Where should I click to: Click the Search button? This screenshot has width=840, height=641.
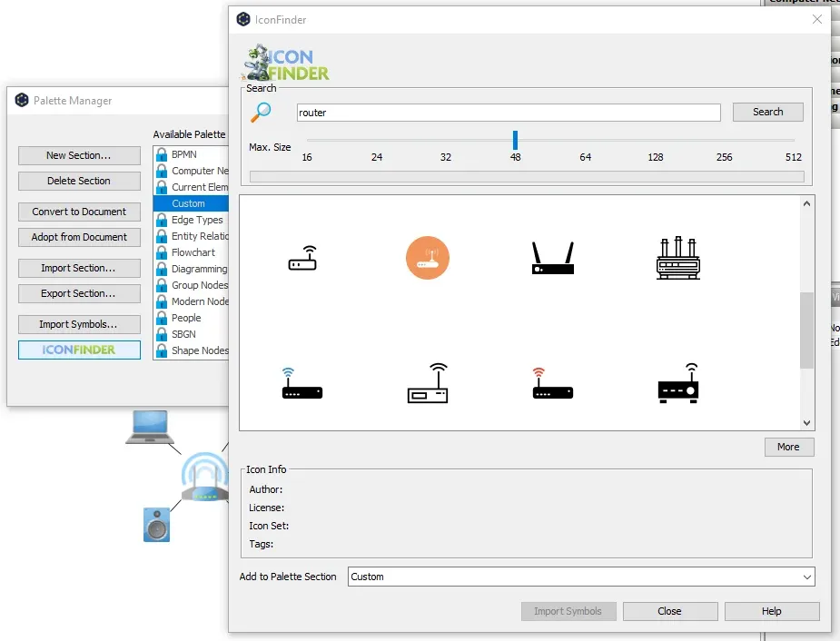coord(767,112)
